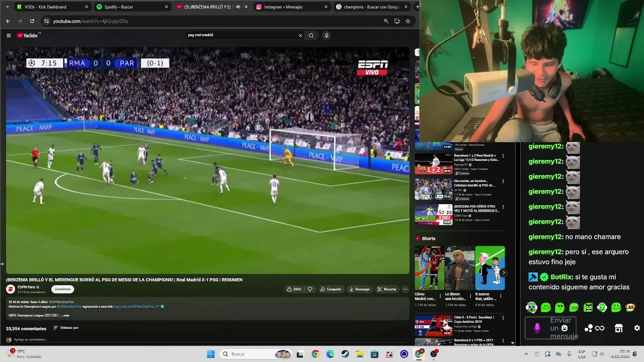Clear the YouTube search box text
The height and width of the screenshot is (362, 644).
click(x=300, y=36)
